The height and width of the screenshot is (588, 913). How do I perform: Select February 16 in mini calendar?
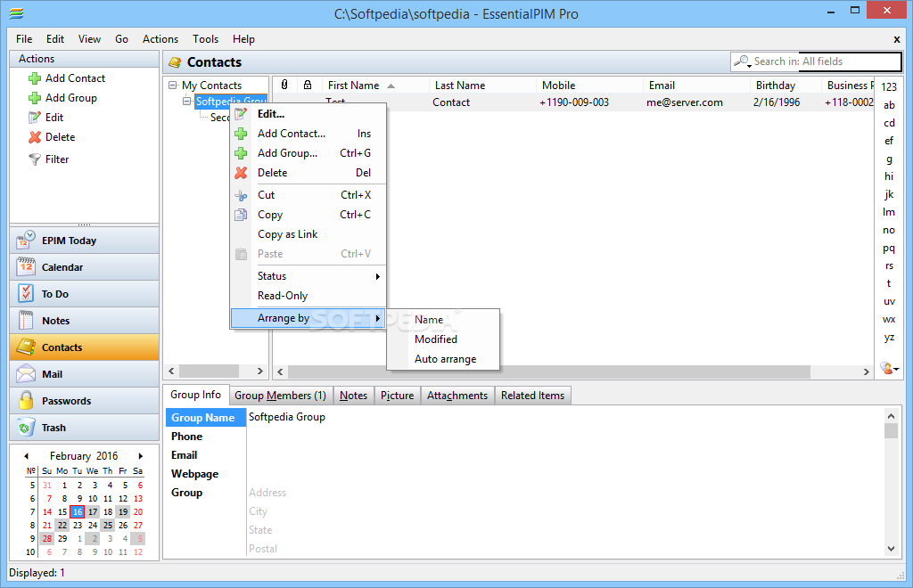tap(78, 511)
